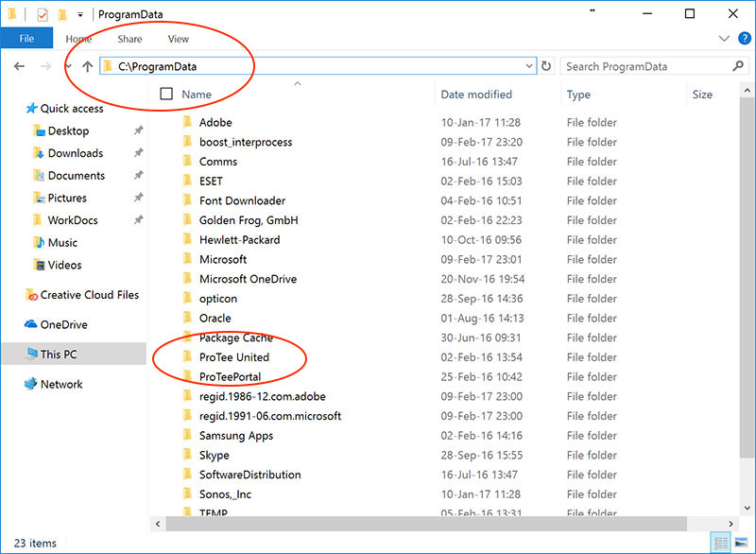
Task: Select OneDrive in navigation pane
Action: pyautogui.click(x=63, y=324)
